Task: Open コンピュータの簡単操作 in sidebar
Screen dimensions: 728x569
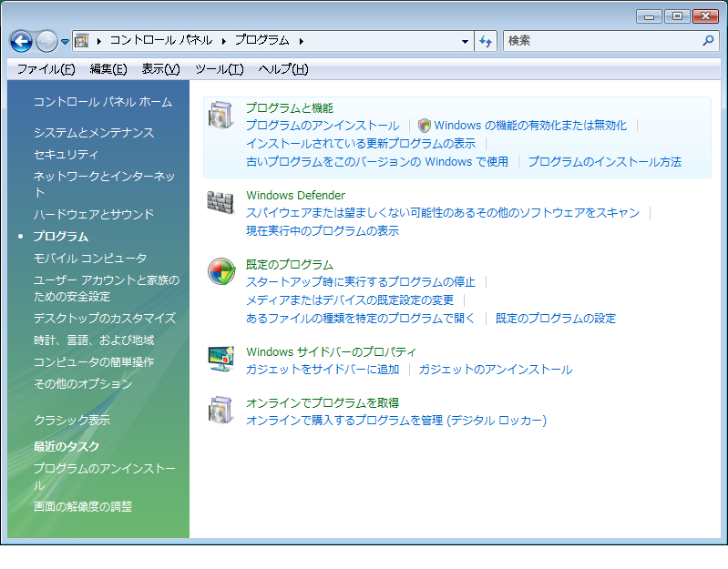Action: 94,362
